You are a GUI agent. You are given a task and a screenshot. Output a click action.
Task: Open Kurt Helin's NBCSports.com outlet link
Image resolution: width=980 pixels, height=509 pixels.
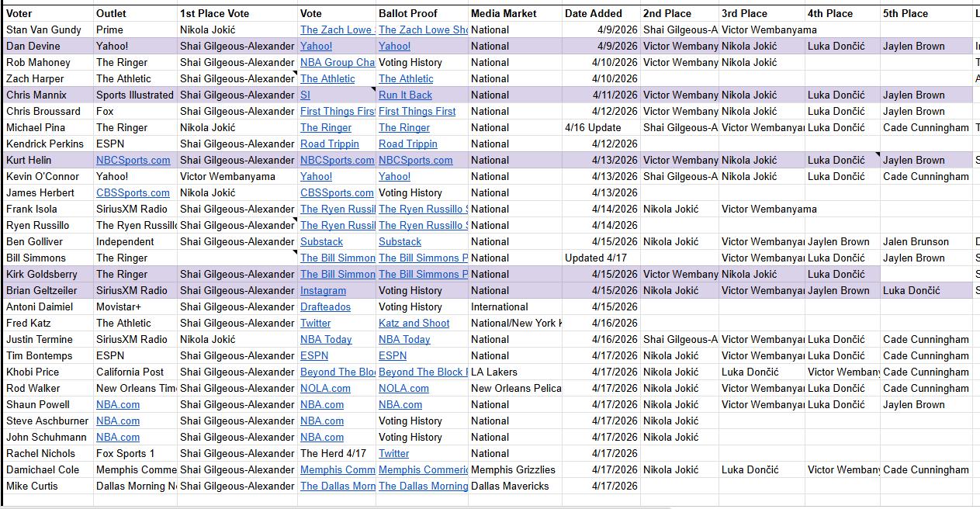(x=133, y=161)
